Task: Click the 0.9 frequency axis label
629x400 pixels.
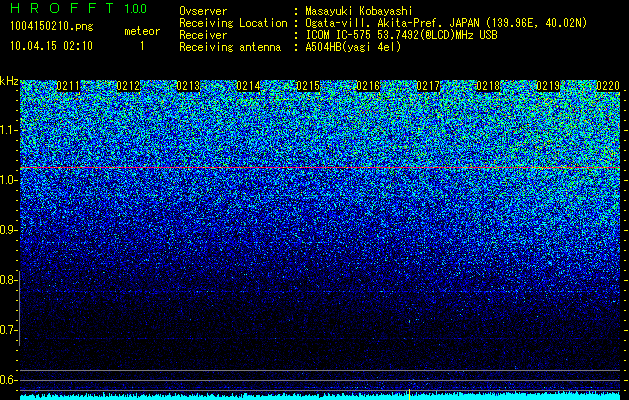Action: point(9,230)
